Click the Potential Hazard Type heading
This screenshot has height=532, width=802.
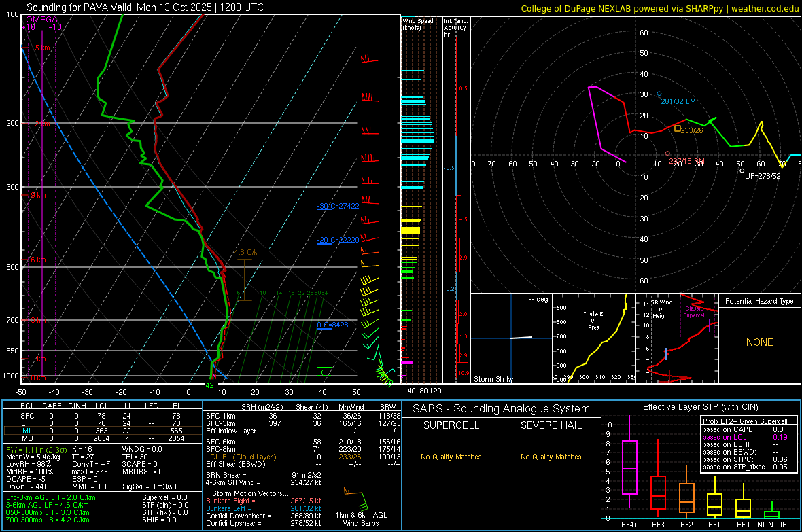coord(759,301)
